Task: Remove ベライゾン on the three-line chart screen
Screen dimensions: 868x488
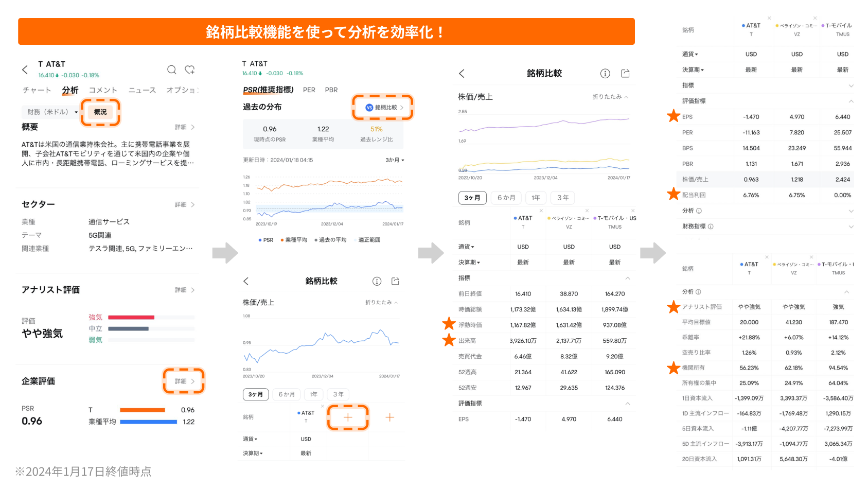Action: 587,211
